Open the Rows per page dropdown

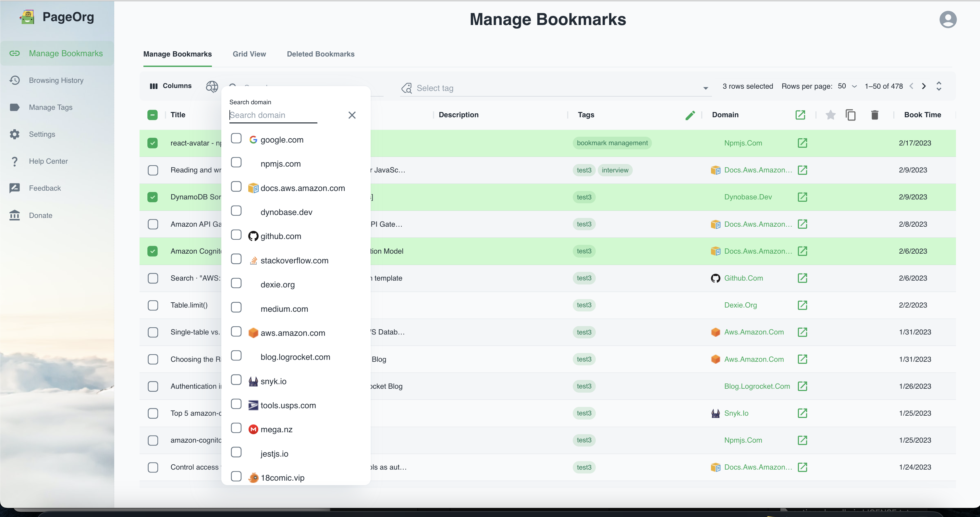tap(847, 86)
